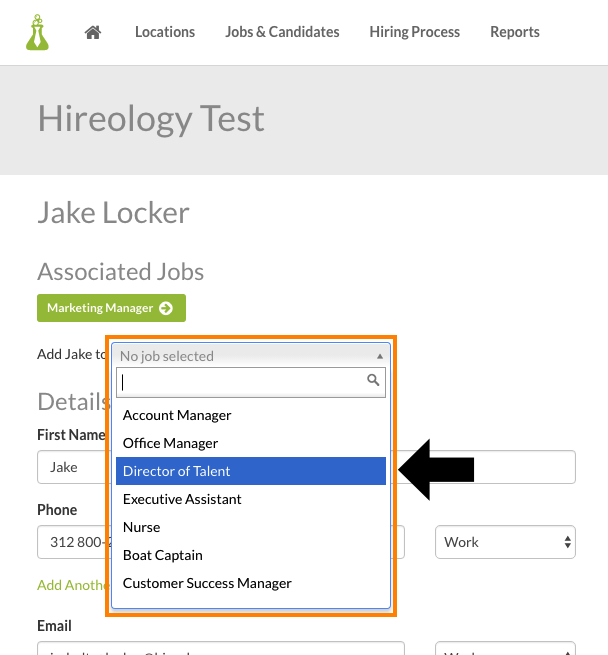This screenshot has width=608, height=655.
Task: Open the Locations menu
Action: point(165,32)
